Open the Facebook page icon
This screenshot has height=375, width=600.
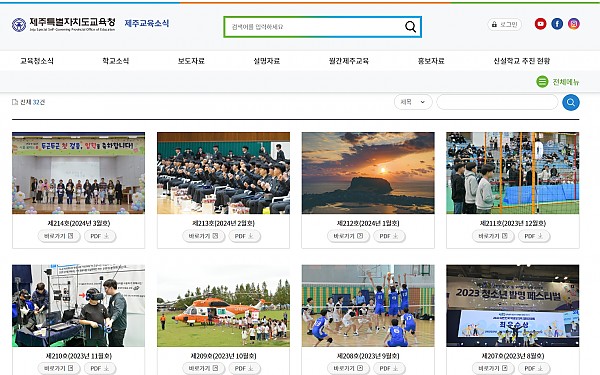[x=557, y=24]
